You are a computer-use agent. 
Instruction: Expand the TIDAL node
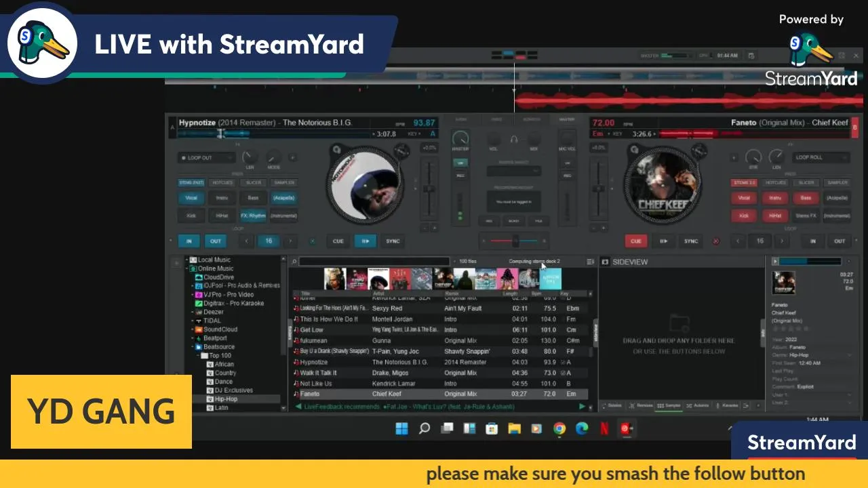[x=192, y=321]
